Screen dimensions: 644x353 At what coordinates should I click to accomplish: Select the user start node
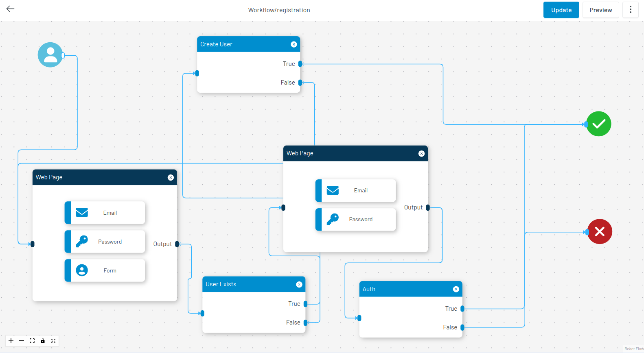50,55
